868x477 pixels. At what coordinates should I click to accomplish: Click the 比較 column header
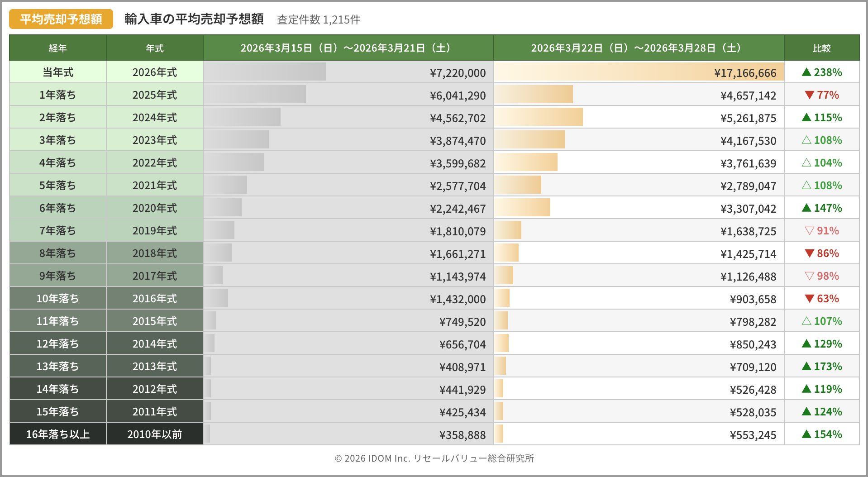821,48
